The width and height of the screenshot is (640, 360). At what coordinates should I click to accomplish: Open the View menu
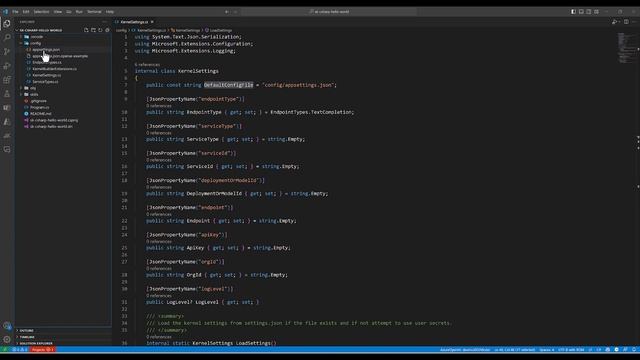pyautogui.click(x=58, y=12)
